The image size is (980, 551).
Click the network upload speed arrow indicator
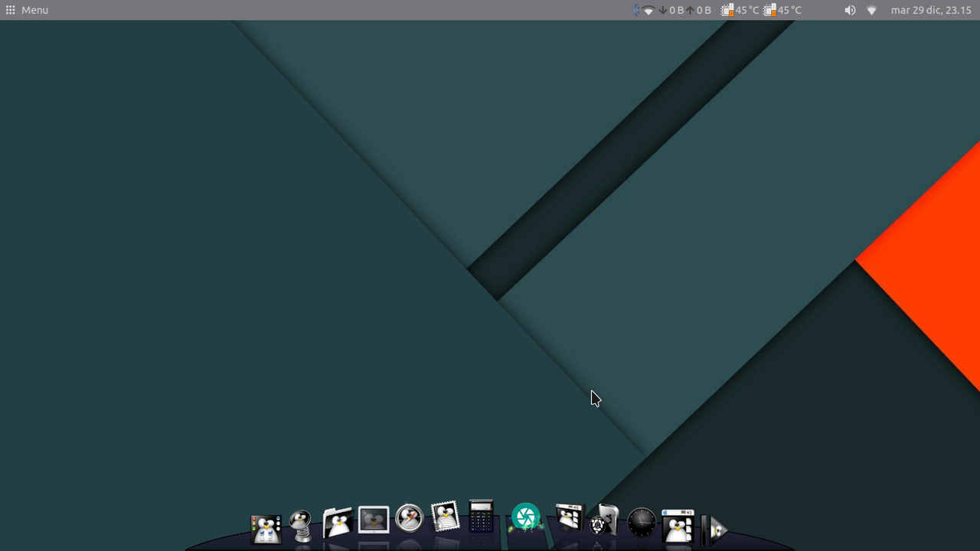tap(690, 10)
